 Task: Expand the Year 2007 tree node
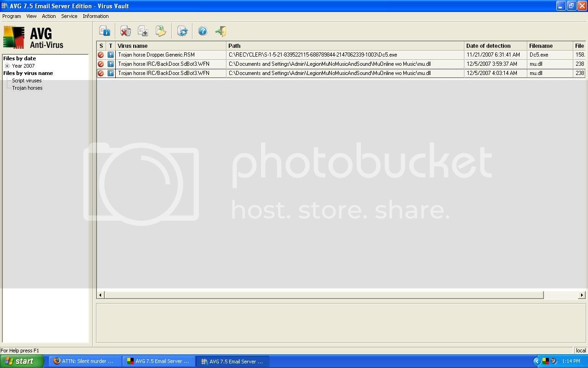(x=7, y=66)
